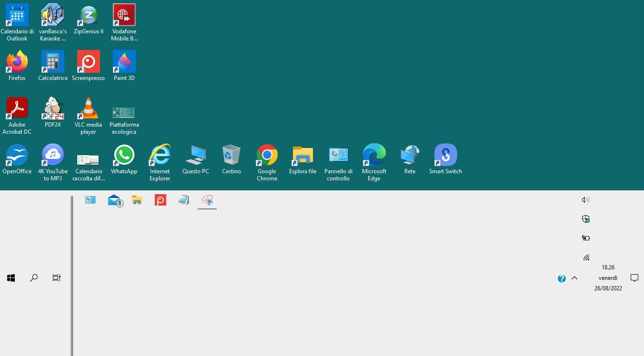Viewport: 644px width, 356px height.
Task: Open WhatsApp desktop shortcut
Action: 124,159
